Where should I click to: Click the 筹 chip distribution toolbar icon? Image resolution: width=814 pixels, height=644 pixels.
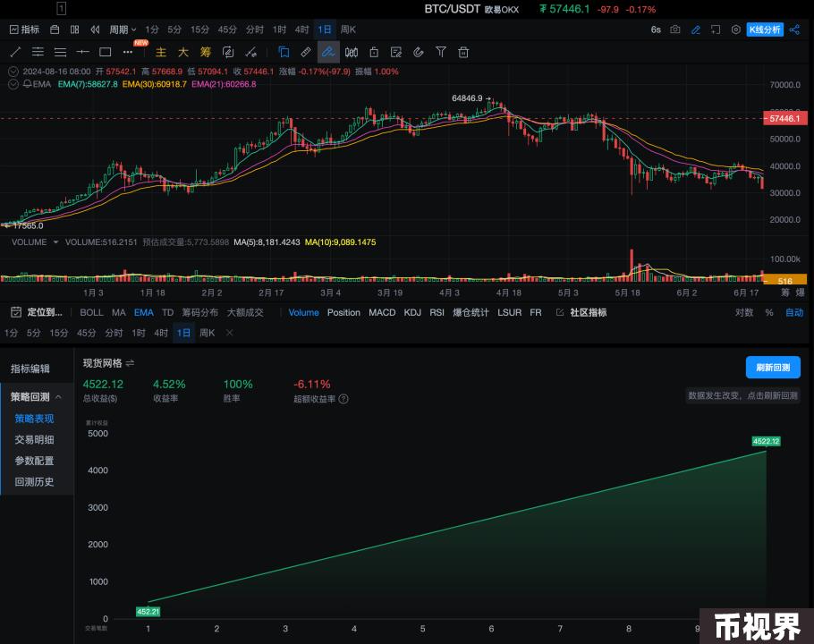pyautogui.click(x=206, y=52)
